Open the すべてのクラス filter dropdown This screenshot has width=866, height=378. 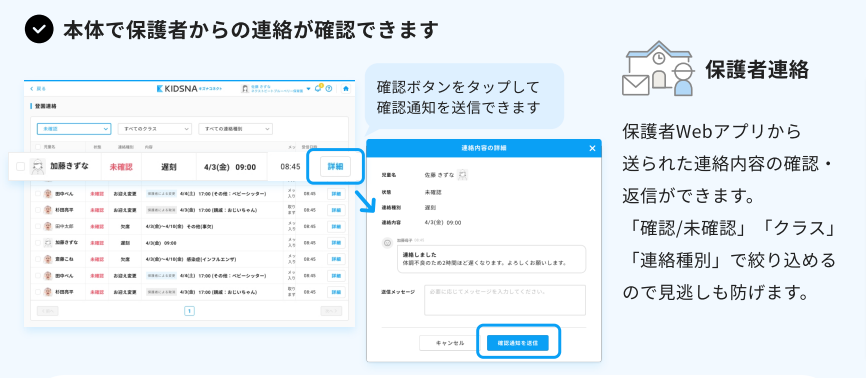point(155,129)
